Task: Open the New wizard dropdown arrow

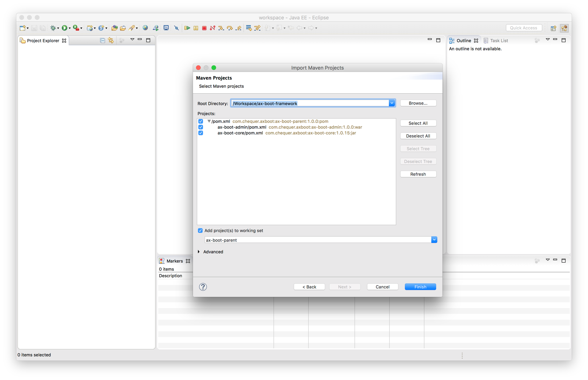Action: (x=28, y=28)
